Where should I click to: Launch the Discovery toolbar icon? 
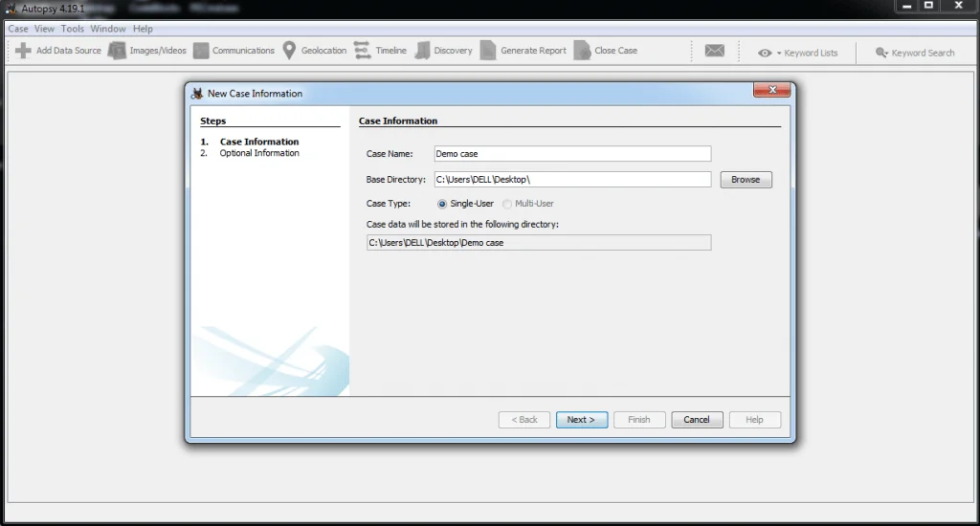point(422,51)
